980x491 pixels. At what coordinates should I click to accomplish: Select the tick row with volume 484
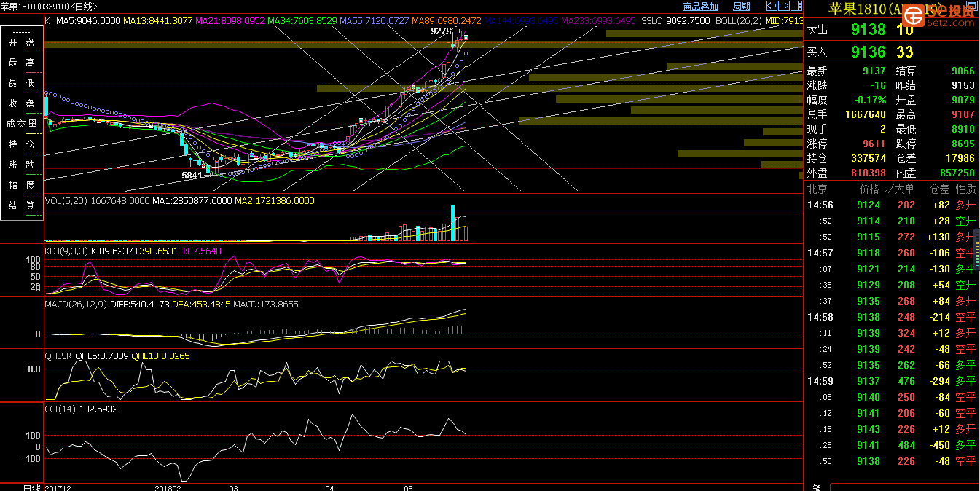(x=890, y=445)
